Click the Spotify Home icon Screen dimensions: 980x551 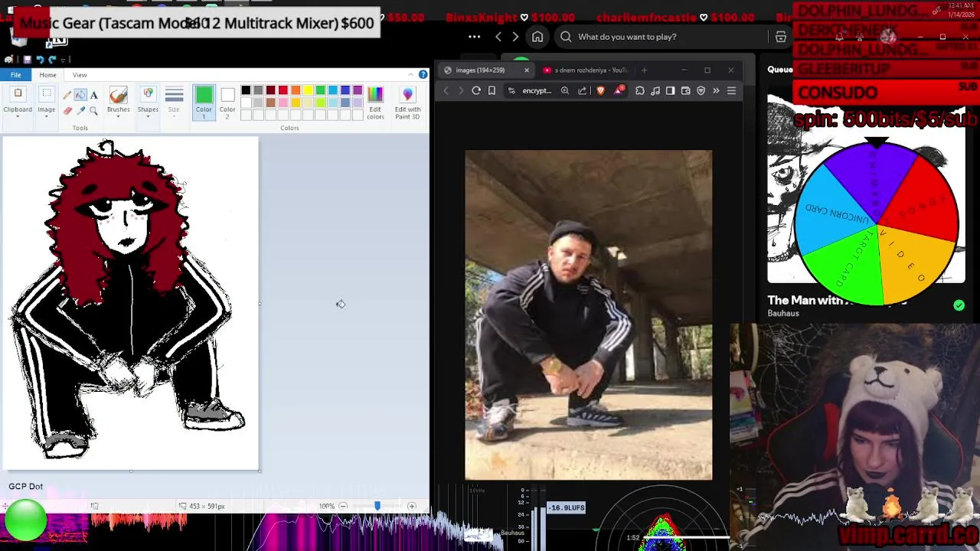[x=537, y=37]
